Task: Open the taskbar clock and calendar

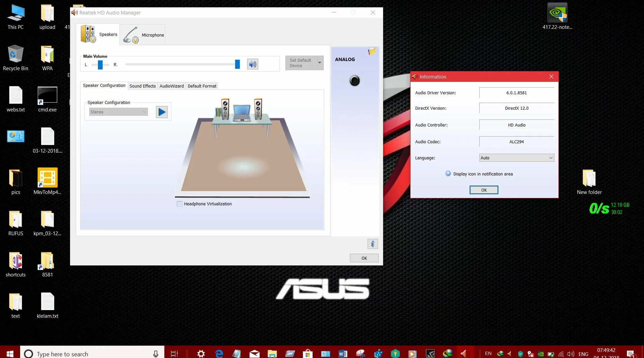Action: (x=606, y=353)
